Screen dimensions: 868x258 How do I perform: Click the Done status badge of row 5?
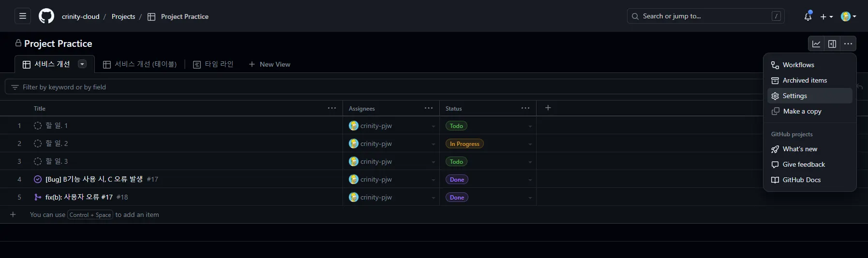[x=457, y=197]
